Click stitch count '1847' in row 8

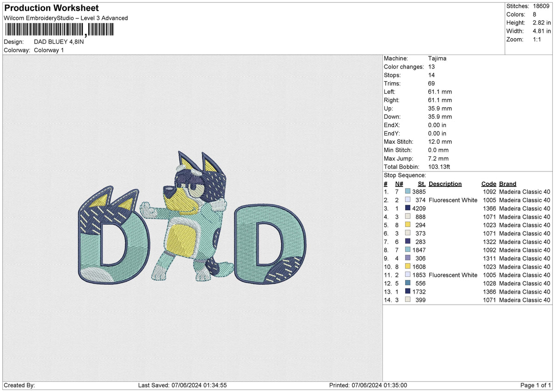tap(419, 250)
